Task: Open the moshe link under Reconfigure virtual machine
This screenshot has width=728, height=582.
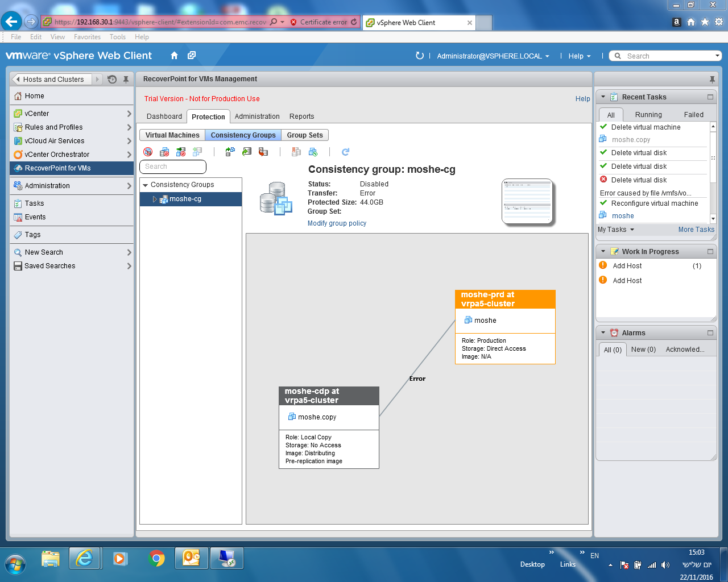Action: (x=623, y=216)
